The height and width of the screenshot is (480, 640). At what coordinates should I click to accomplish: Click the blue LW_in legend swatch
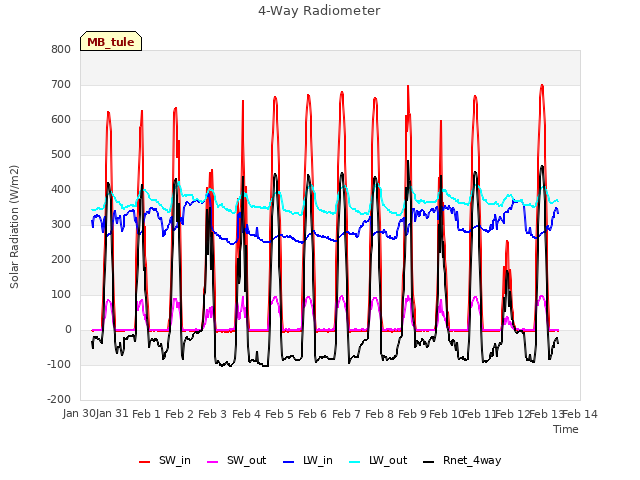[289, 462]
